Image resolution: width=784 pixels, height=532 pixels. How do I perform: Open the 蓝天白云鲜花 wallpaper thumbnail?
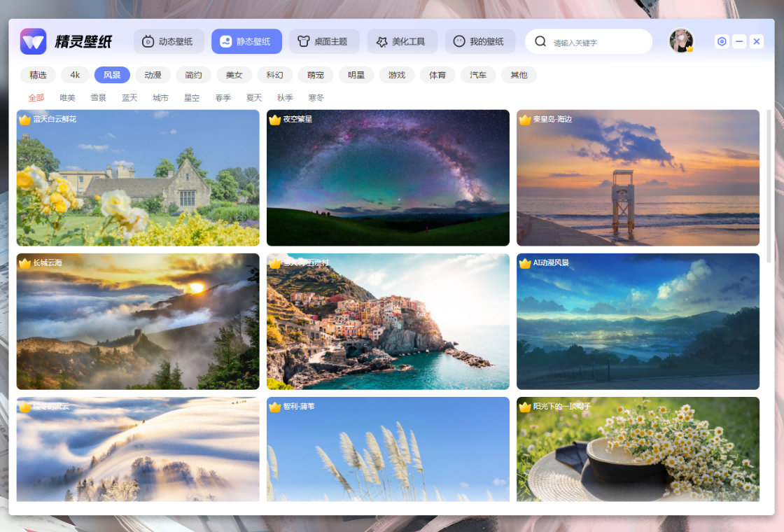(x=138, y=178)
